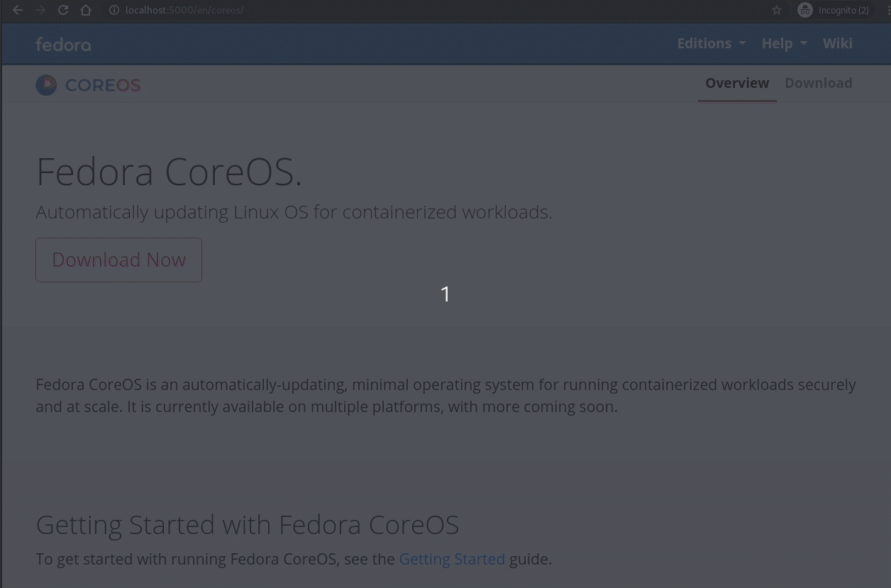This screenshot has height=588, width=891.
Task: Expand the Help dropdown menu
Action: pyautogui.click(x=784, y=43)
